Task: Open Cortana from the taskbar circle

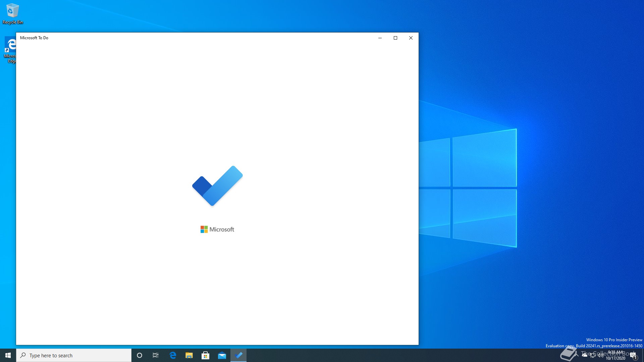Action: point(140,355)
